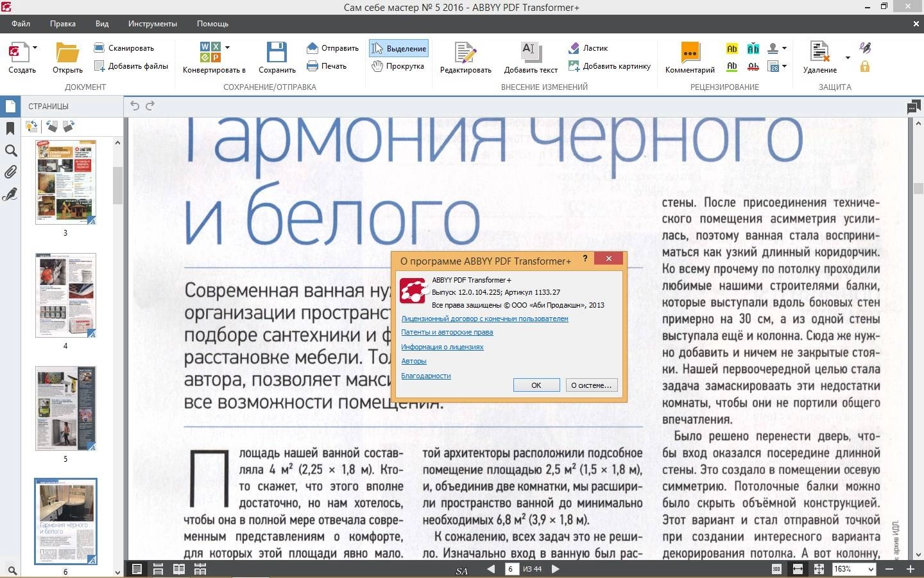
Task: Print the document with Печать
Action: (x=327, y=66)
